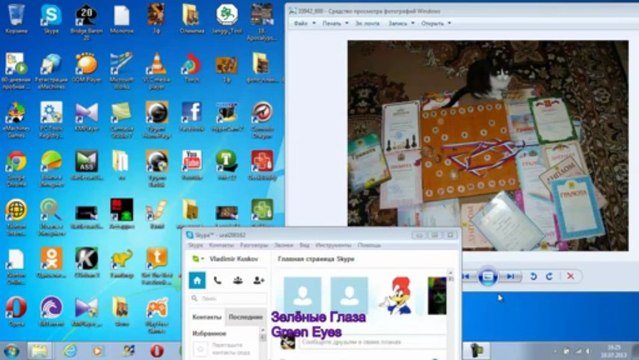Open orange 't' speech-bubble desktop icon

click(157, 266)
